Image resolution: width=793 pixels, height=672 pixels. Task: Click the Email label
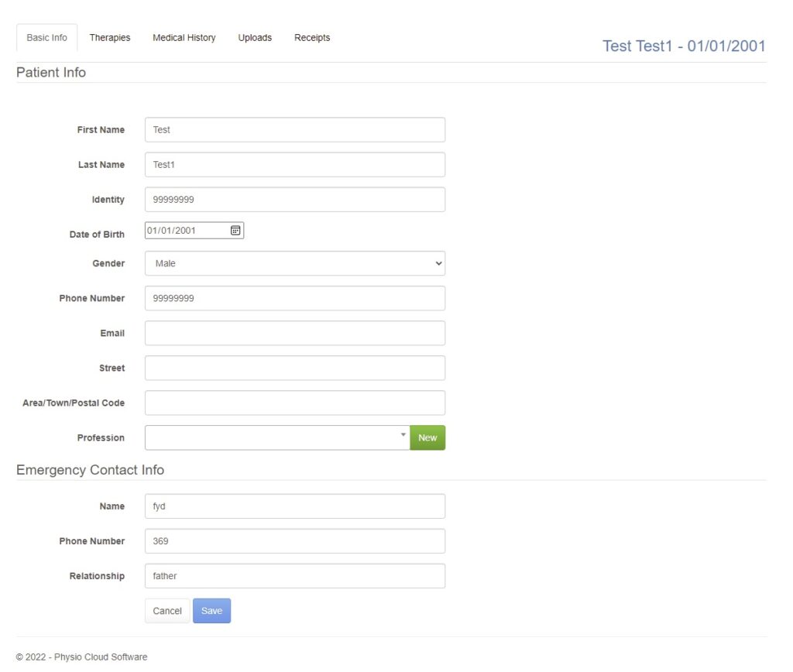(112, 333)
